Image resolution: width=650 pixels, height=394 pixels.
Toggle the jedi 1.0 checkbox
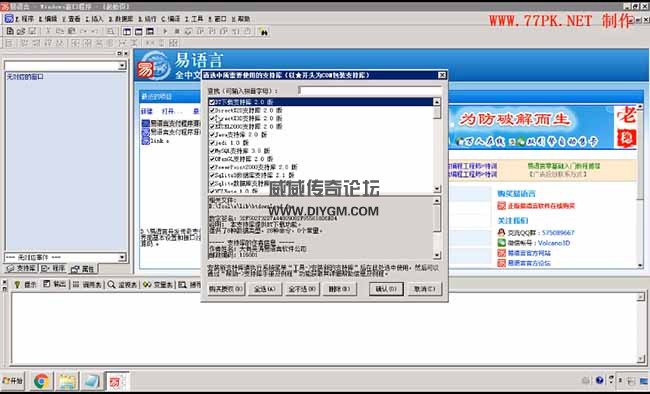pyautogui.click(x=212, y=143)
